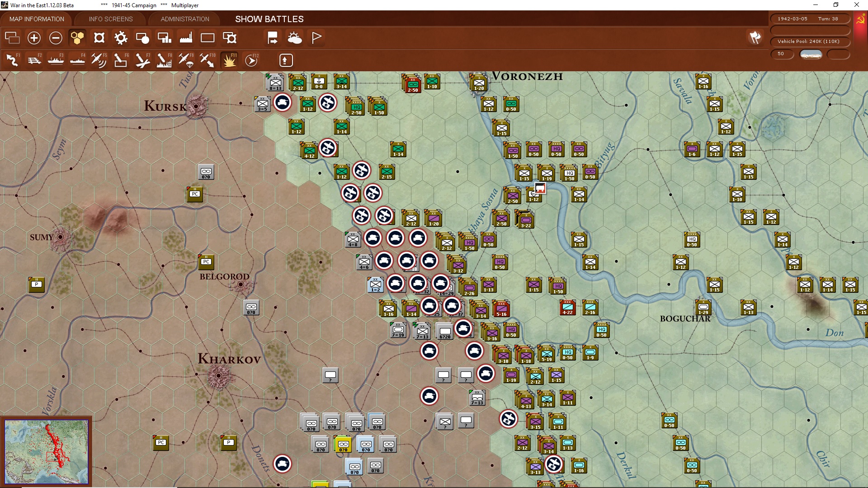
Task: Select F2 rail move mode
Action: [x=34, y=60]
